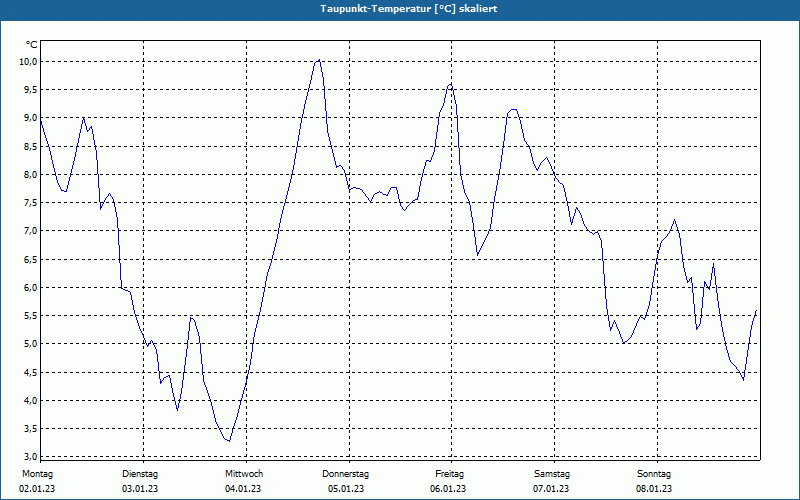The height and width of the screenshot is (500, 800).
Task: Click the 5,5 y-axis value
Action: 31,315
